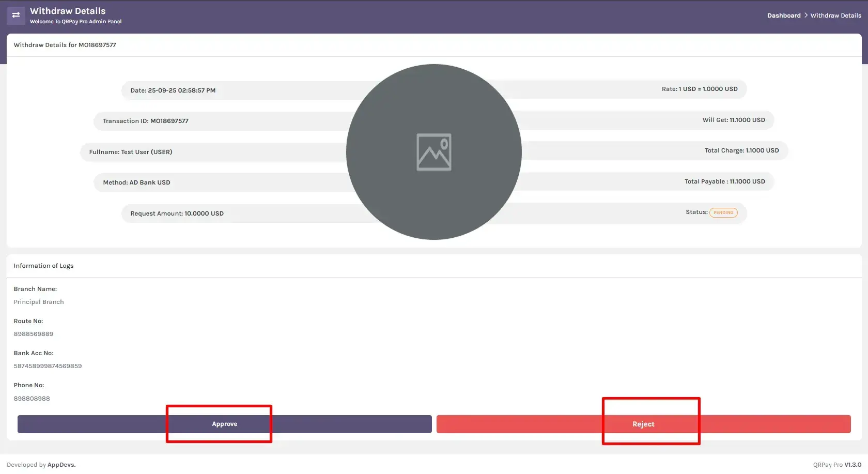This screenshot has width=868, height=474.
Task: Open the image placeholder icon in circle
Action: 434,152
